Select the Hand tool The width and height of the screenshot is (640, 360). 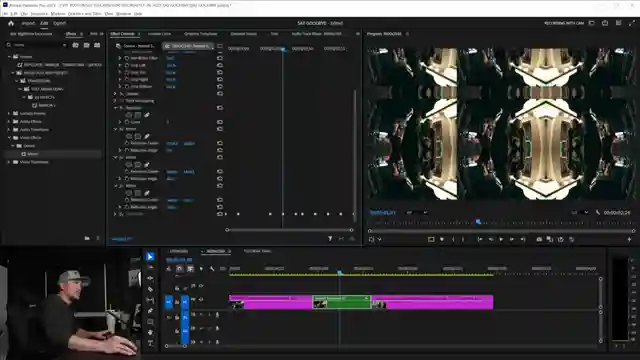point(150,332)
